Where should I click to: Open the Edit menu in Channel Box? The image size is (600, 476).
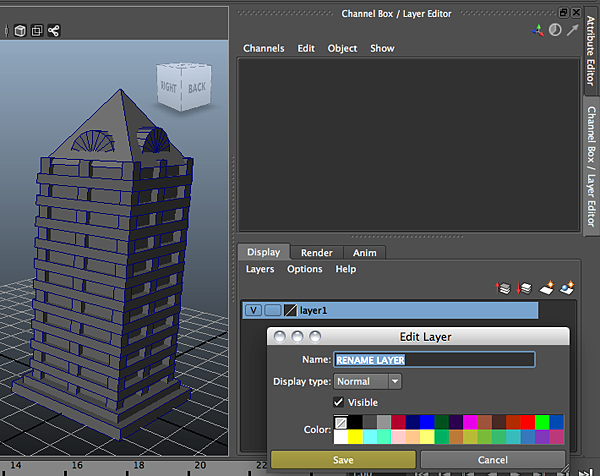click(306, 49)
